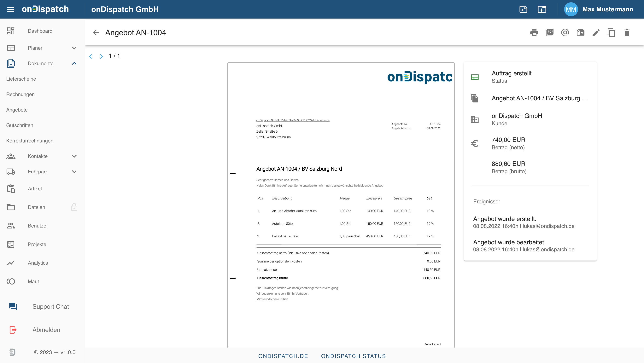Expand the Planer menu section

coord(74,48)
